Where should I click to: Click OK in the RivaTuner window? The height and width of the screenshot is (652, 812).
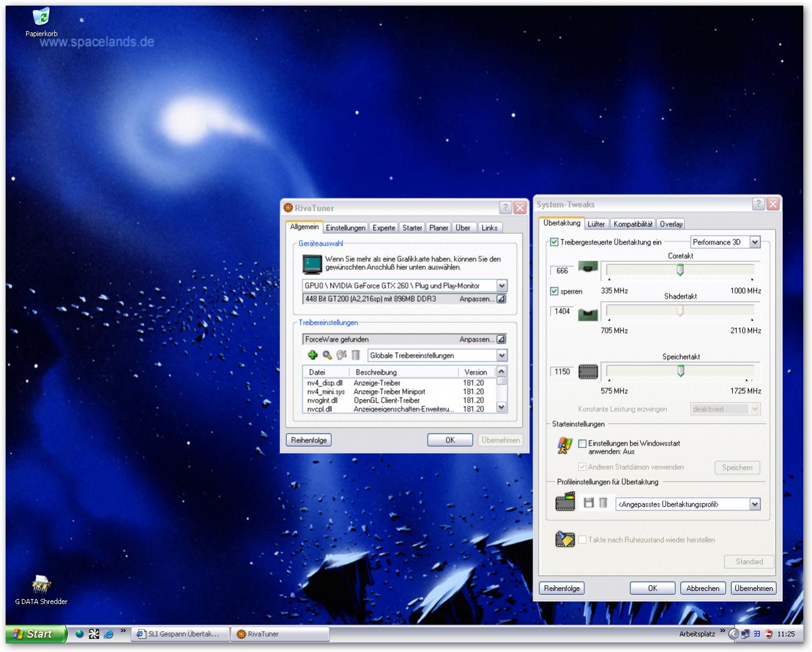coord(450,440)
